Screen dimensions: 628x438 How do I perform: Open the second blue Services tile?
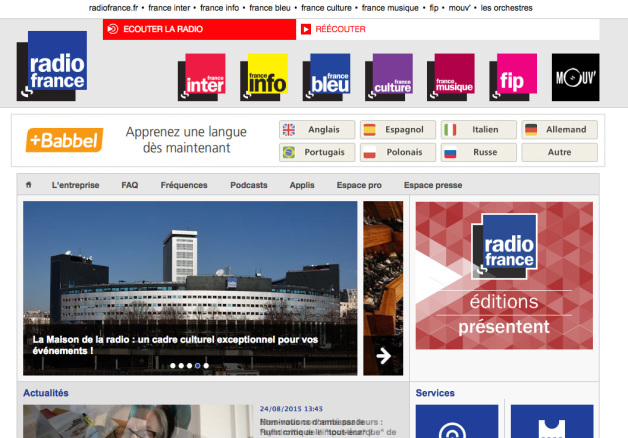click(552, 421)
